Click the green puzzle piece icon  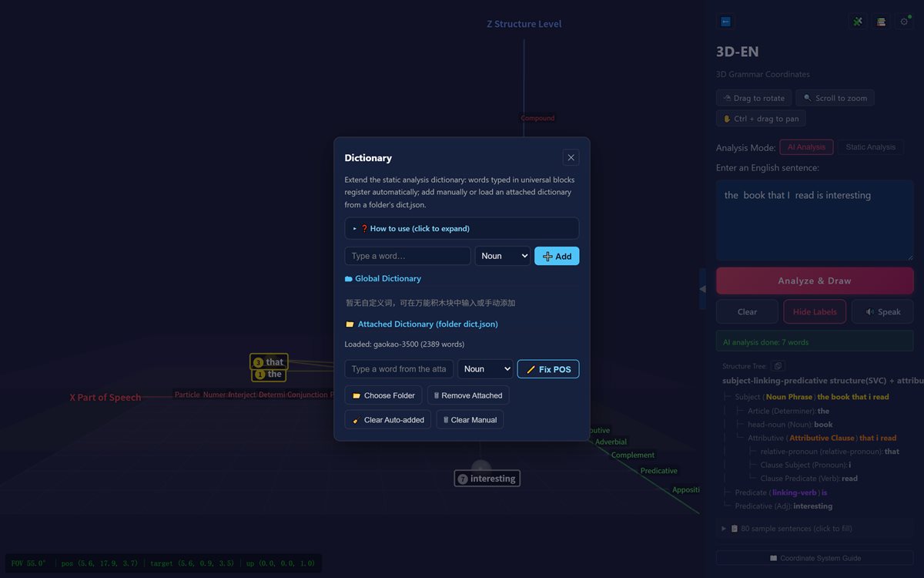point(858,22)
